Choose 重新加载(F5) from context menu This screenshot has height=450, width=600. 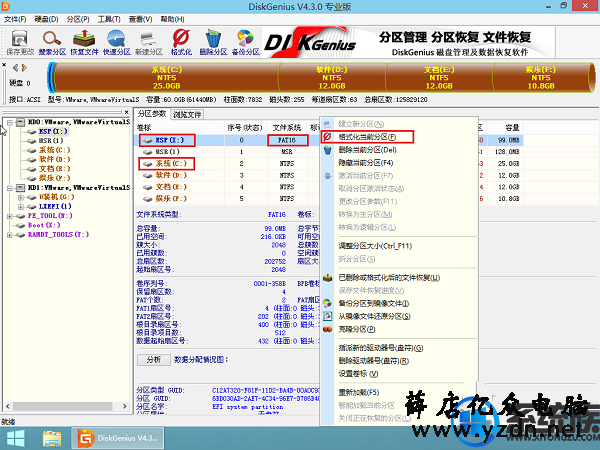pyautogui.click(x=359, y=393)
